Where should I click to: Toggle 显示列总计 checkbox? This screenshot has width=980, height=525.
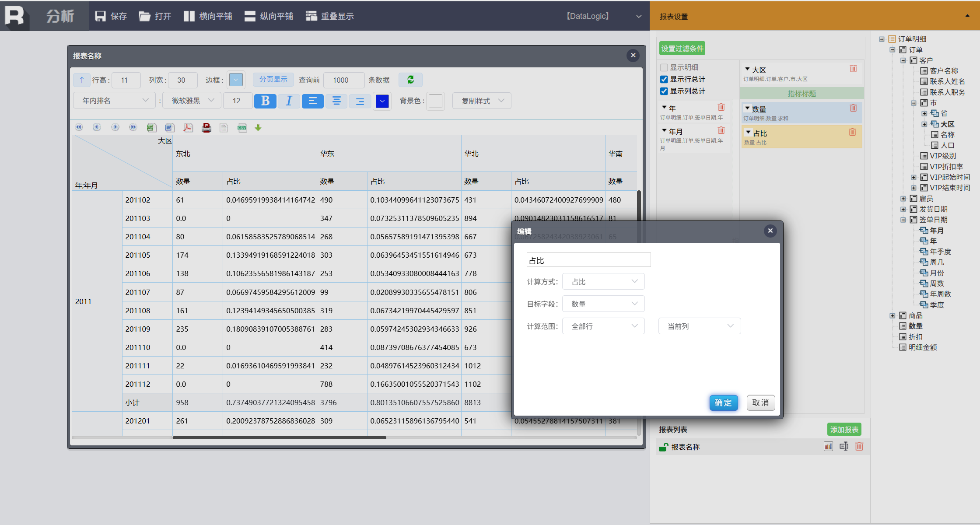tap(664, 91)
